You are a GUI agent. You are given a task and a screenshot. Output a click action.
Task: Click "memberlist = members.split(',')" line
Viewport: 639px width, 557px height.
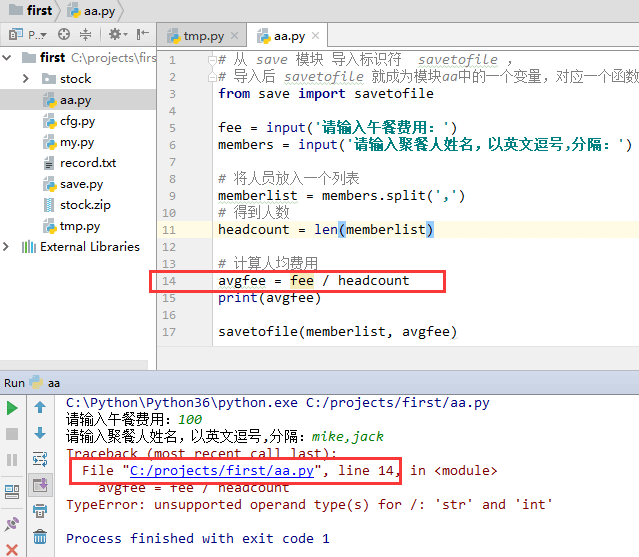342,196
